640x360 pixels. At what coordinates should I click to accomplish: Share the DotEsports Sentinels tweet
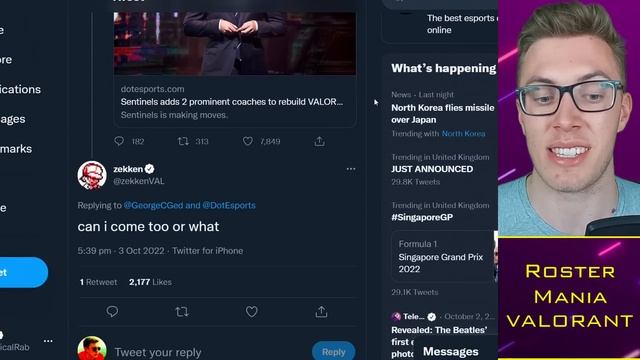pos(320,141)
